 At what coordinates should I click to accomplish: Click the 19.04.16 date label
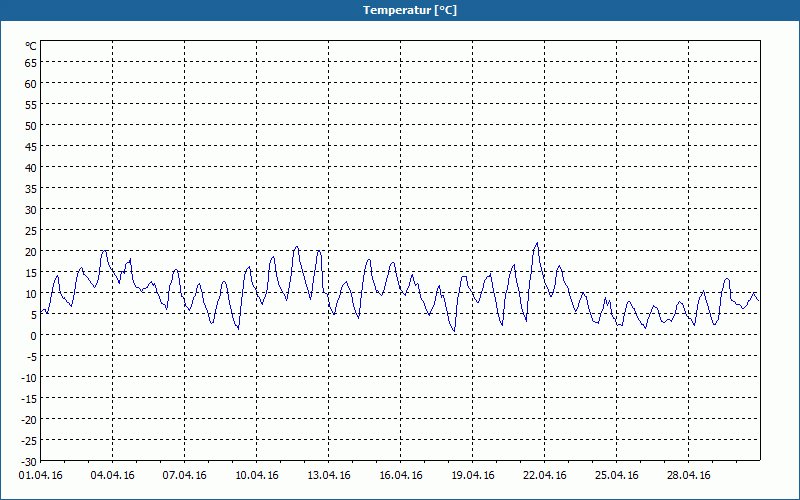point(472,476)
